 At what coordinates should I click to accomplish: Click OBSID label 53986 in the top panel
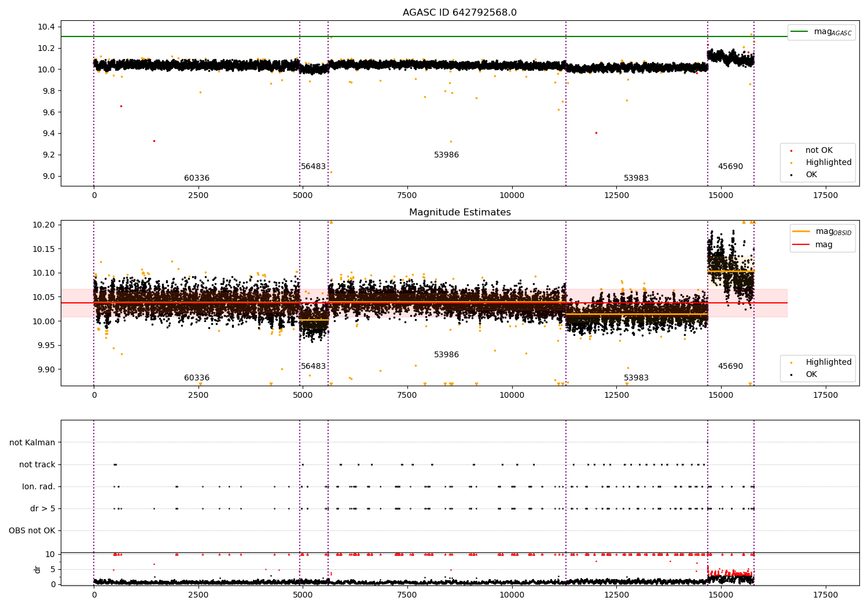(x=446, y=155)
